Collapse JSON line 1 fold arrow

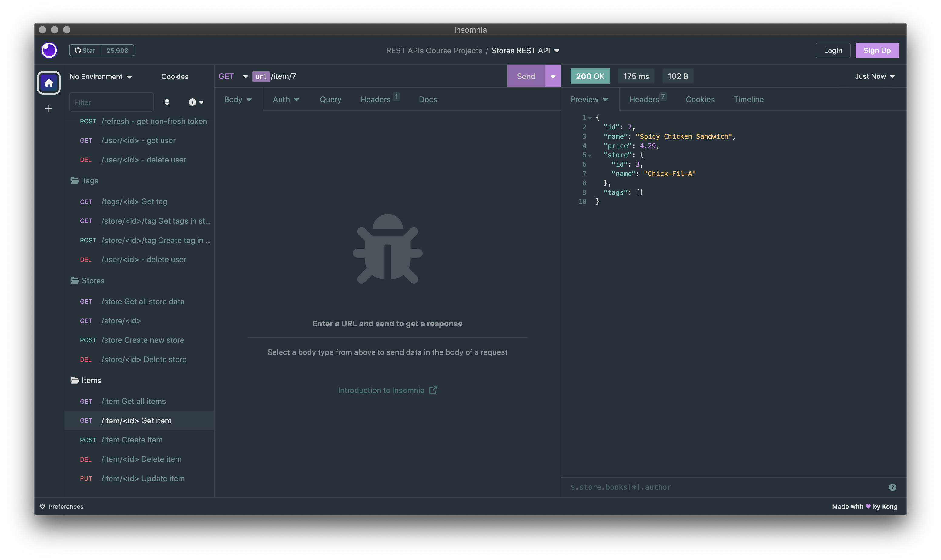click(590, 118)
